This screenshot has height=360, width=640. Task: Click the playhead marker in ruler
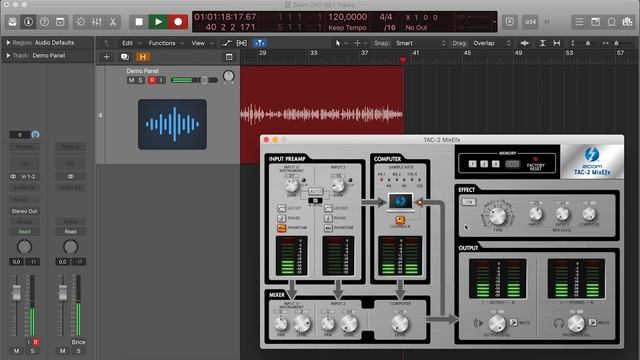pyautogui.click(x=403, y=60)
